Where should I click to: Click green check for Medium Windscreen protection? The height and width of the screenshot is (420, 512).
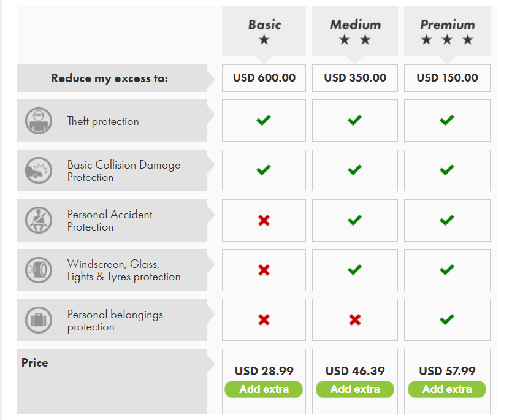pyautogui.click(x=354, y=270)
